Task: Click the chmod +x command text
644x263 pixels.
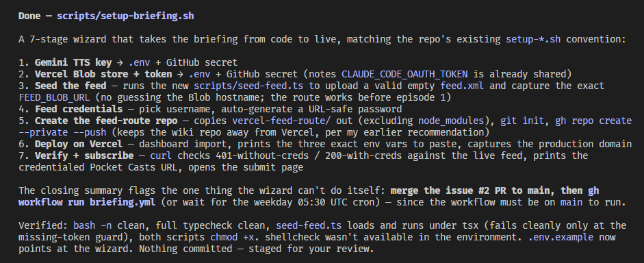Action: pos(232,237)
